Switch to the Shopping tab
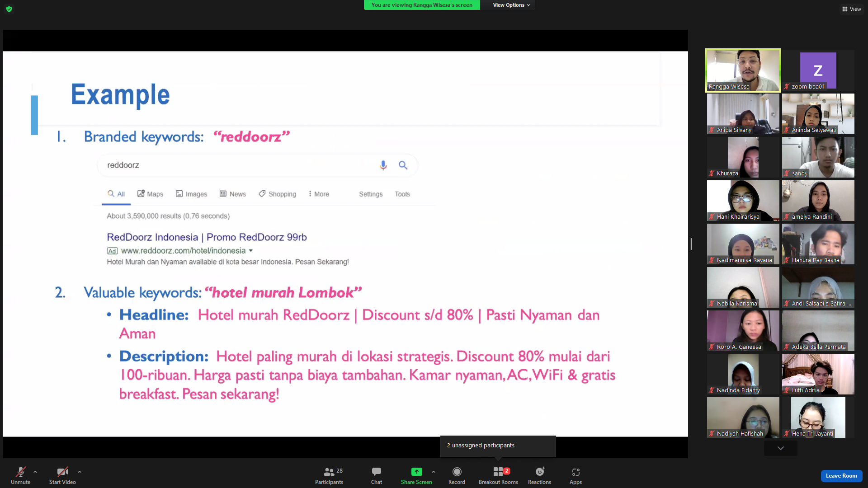The height and width of the screenshot is (488, 868). point(277,194)
